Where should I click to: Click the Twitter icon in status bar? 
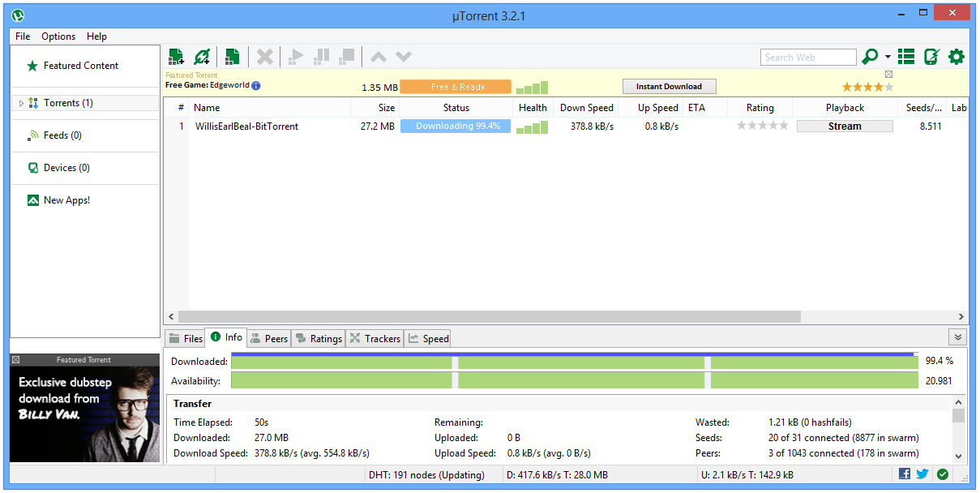click(x=922, y=474)
